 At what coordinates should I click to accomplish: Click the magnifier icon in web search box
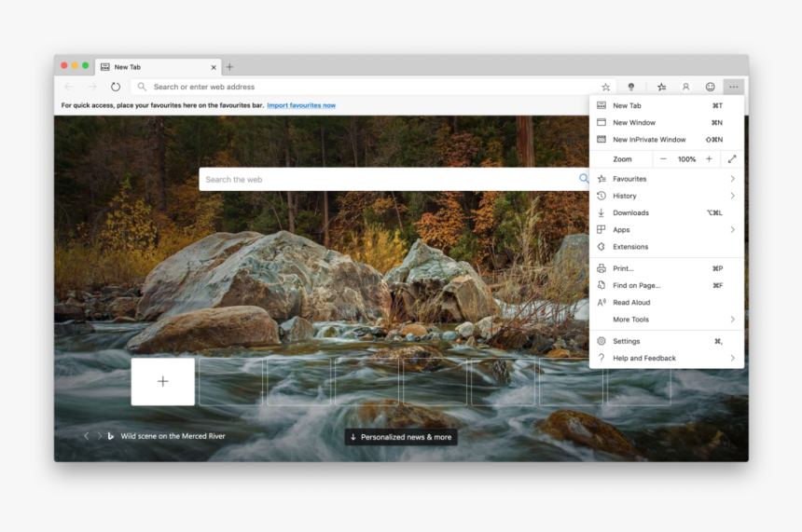tap(583, 178)
